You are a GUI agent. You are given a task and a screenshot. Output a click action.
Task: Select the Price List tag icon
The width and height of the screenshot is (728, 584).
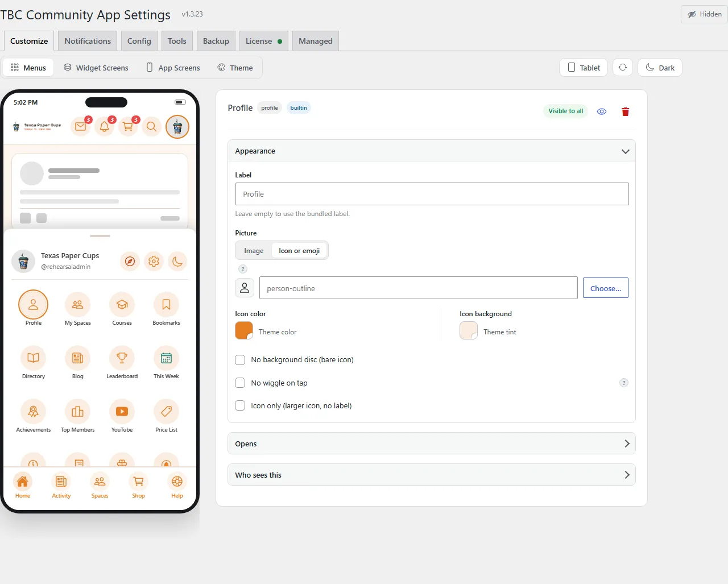(167, 412)
